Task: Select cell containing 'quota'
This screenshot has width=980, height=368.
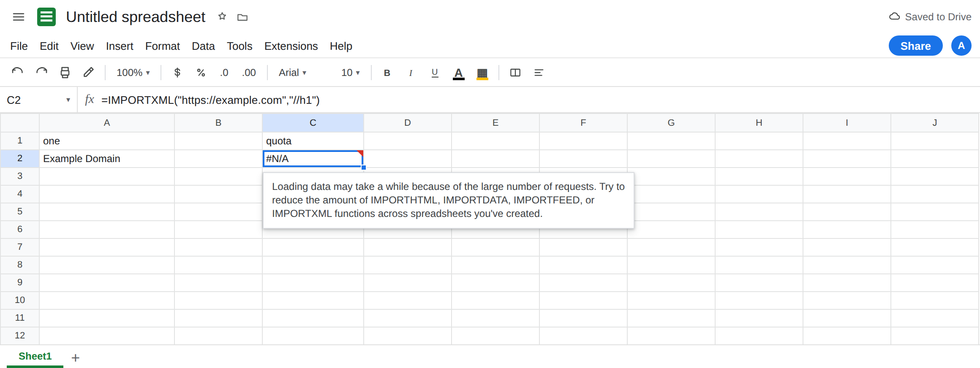Action: pyautogui.click(x=313, y=141)
